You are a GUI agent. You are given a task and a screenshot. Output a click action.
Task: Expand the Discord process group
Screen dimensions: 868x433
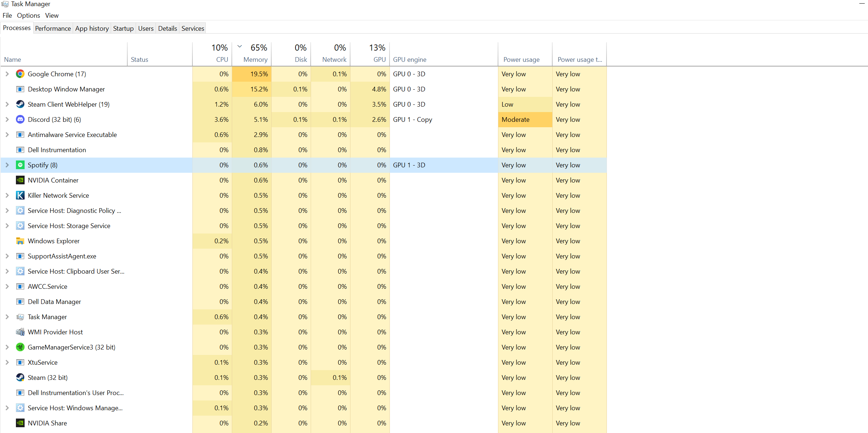click(x=7, y=120)
